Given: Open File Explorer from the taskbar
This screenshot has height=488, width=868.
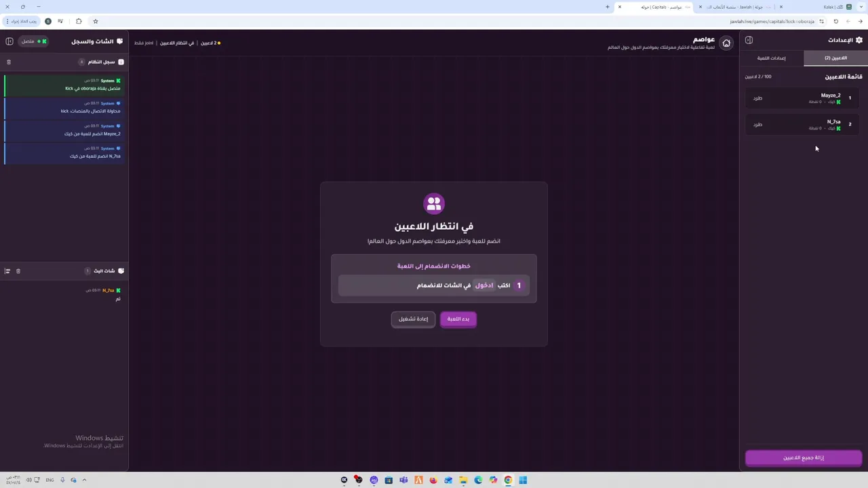Looking at the screenshot, I should click(463, 480).
